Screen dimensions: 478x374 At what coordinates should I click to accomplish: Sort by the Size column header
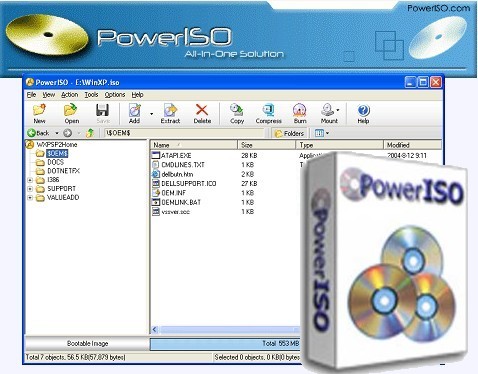[x=267, y=145]
